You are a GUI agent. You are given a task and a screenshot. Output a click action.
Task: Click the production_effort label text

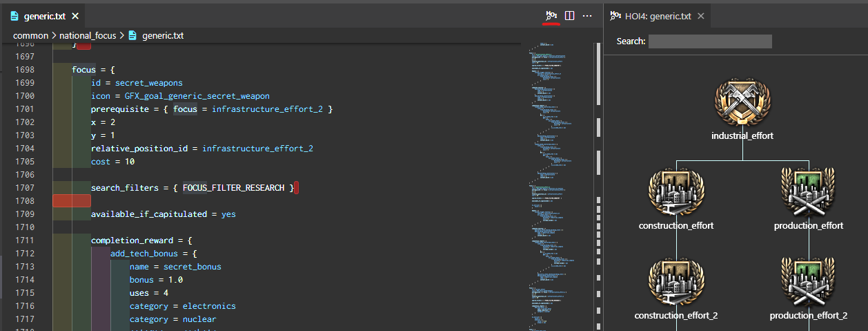coord(809,225)
